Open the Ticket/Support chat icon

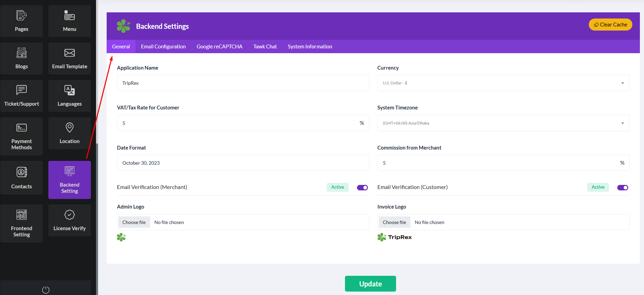tap(22, 90)
